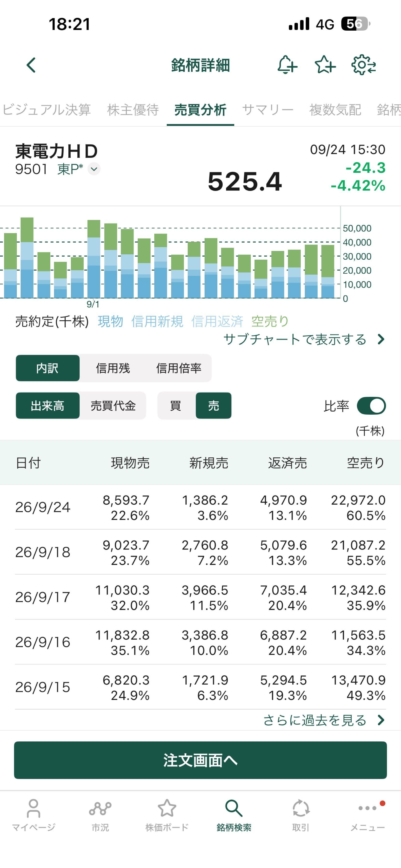This screenshot has width=401, height=868.
Task: Select the 出来高 volume option
Action: point(47,406)
